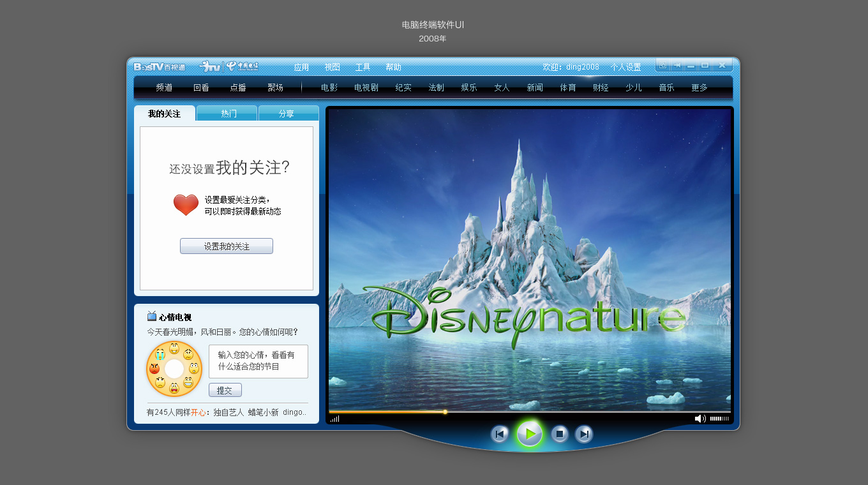Select the angry red face emoji

[154, 369]
